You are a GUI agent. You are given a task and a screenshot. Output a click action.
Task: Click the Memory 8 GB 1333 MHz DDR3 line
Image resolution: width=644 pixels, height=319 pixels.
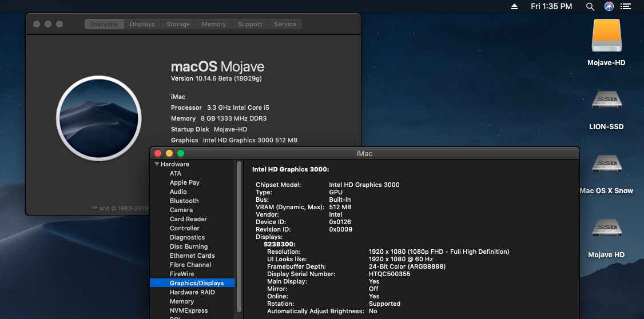pyautogui.click(x=219, y=118)
